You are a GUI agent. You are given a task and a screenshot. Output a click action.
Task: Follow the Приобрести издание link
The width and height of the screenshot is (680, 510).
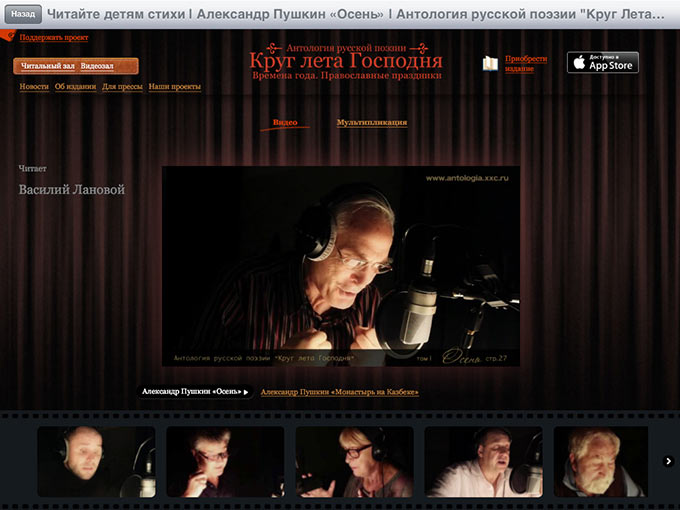[x=526, y=64]
